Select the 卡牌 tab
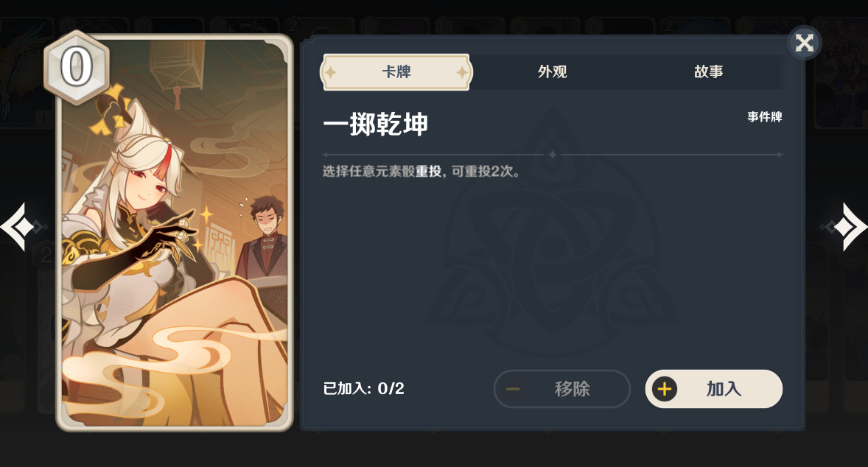The height and width of the screenshot is (467, 868). pyautogui.click(x=396, y=72)
